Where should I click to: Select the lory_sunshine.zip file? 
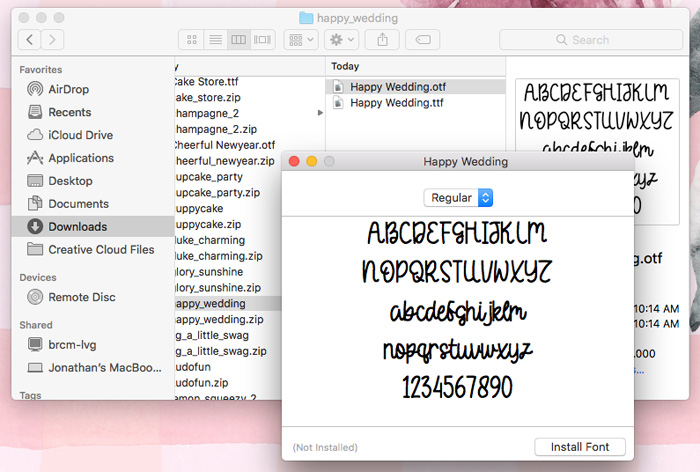(x=218, y=288)
